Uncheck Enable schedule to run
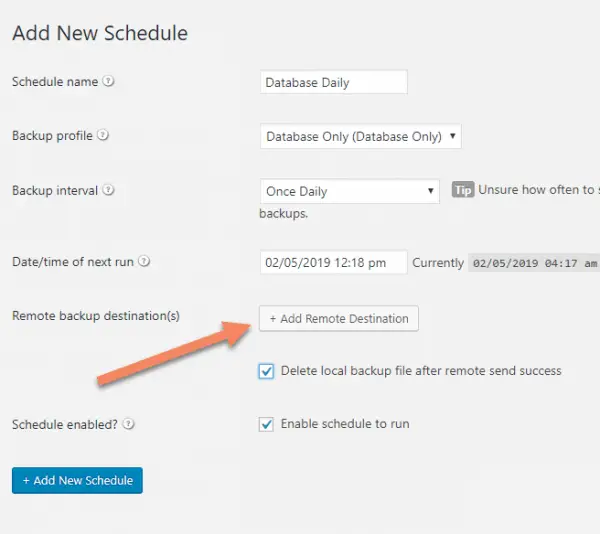 point(266,424)
